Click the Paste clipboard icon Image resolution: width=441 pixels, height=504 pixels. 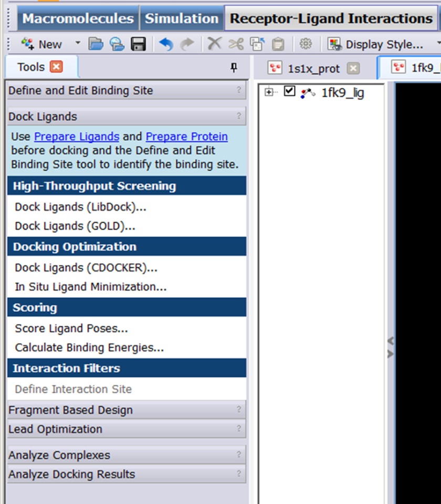tap(278, 44)
